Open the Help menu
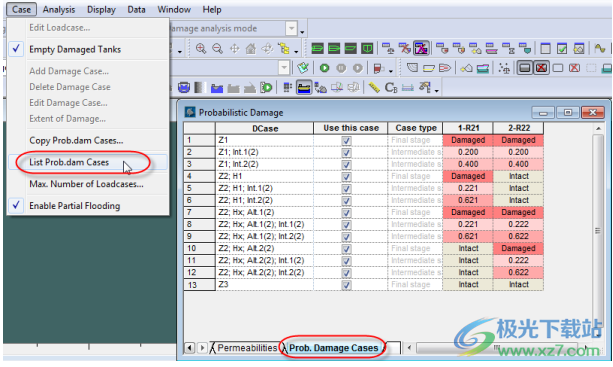This screenshot has height=367, width=613. pos(212,9)
